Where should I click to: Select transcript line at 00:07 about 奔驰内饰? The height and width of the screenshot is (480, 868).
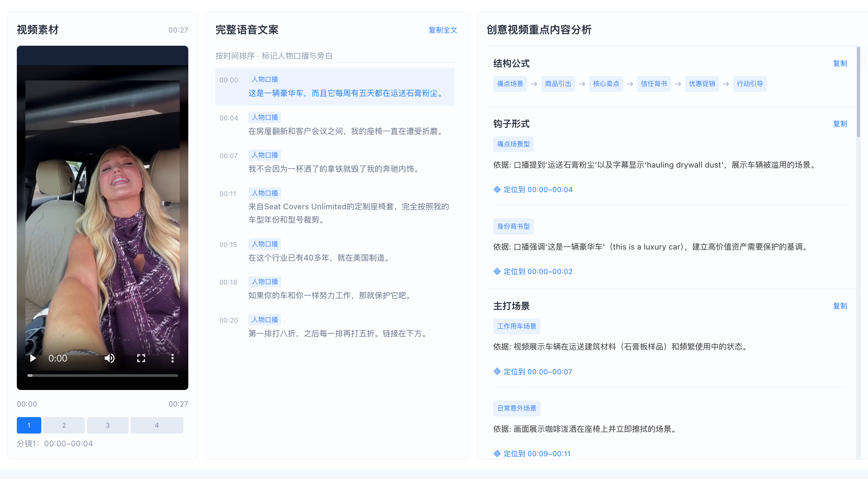[335, 162]
